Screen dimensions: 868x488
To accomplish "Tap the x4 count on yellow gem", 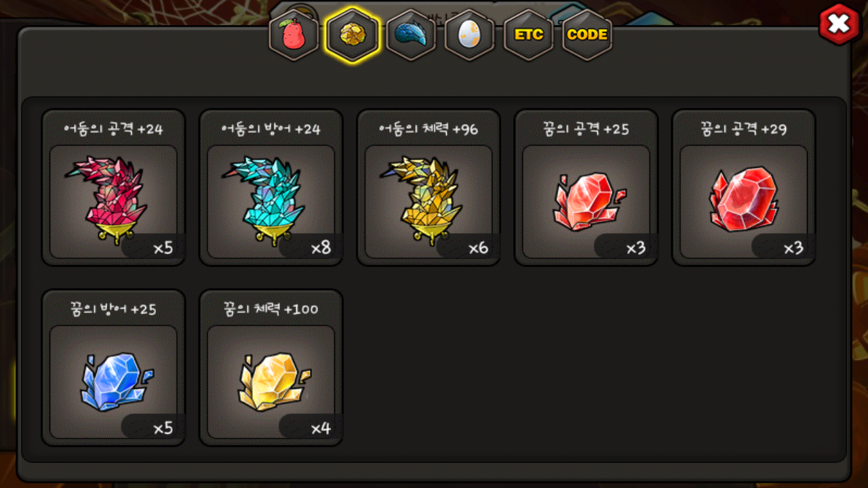I will pos(321,428).
